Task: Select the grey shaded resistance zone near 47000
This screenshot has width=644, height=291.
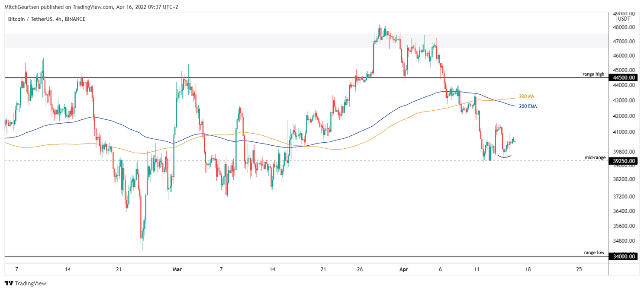Action: point(306,41)
